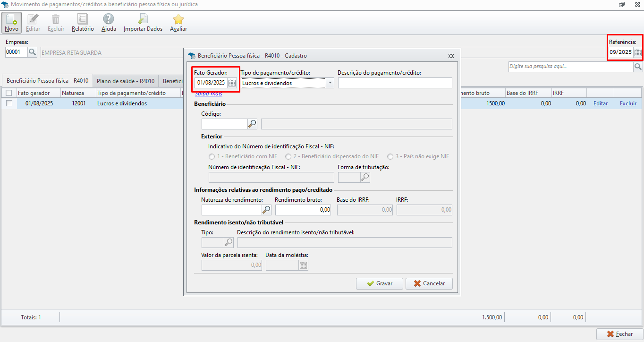Image resolution: width=644 pixels, height=342 pixels.
Task: Click the Gravar button
Action: pos(380,283)
